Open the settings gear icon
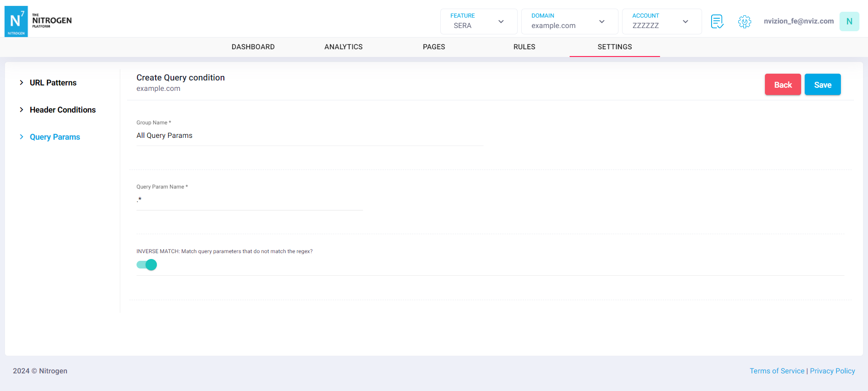The image size is (868, 391). point(745,21)
